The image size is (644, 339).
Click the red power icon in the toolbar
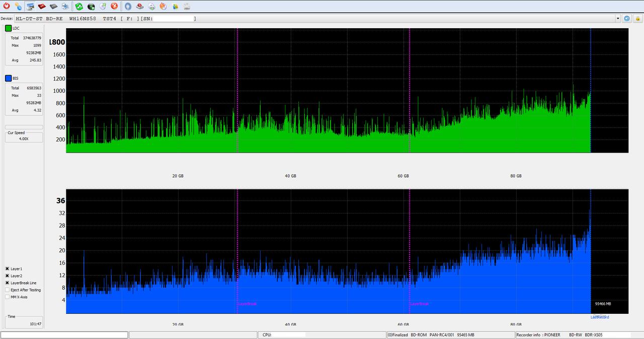click(x=6, y=6)
